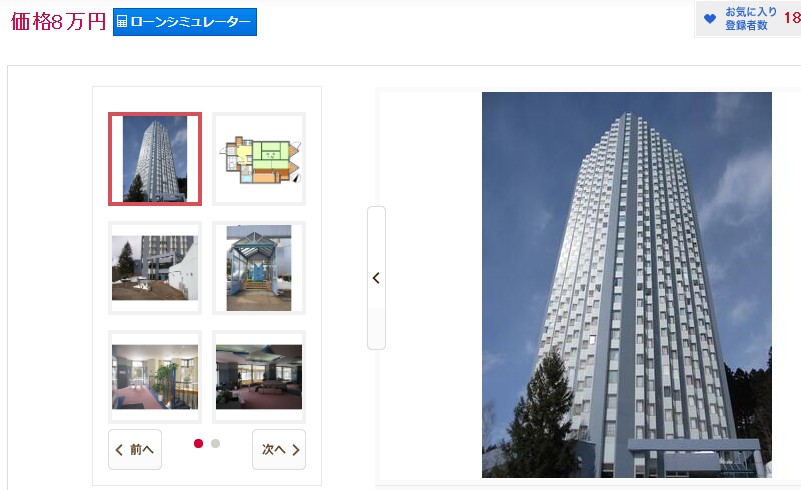Screen dimensions: 801x490
Task: Select the selected tower exterior thumbnail
Action: 155,159
